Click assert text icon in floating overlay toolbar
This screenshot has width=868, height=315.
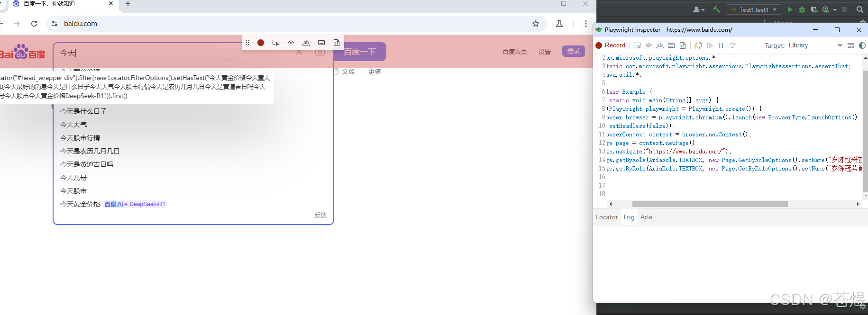306,43
